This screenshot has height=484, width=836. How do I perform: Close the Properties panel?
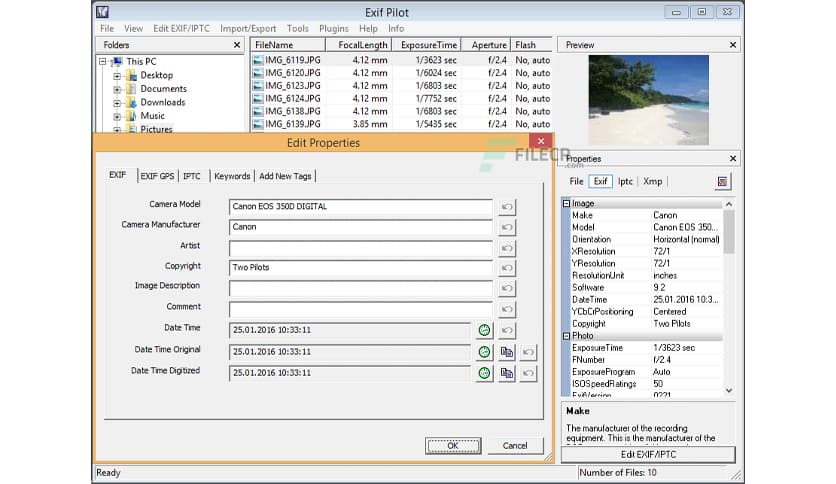point(733,158)
